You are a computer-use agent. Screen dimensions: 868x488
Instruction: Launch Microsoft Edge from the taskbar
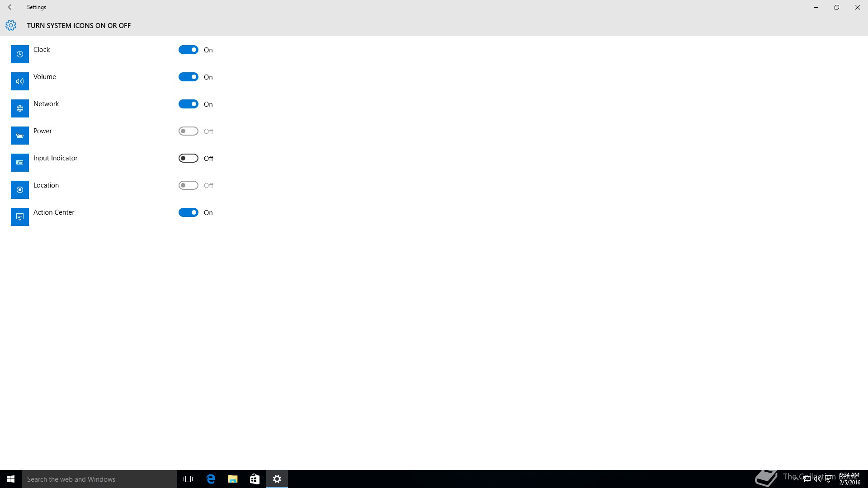click(x=211, y=479)
